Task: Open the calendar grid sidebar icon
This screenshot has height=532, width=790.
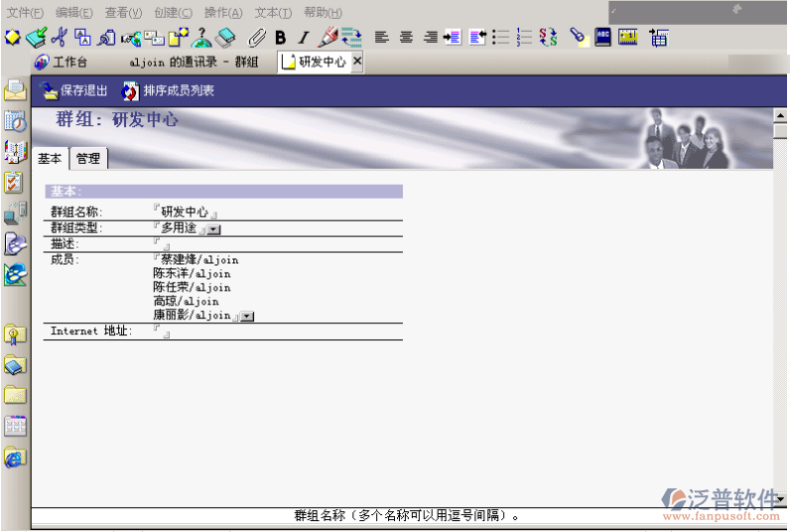Action: (15, 426)
